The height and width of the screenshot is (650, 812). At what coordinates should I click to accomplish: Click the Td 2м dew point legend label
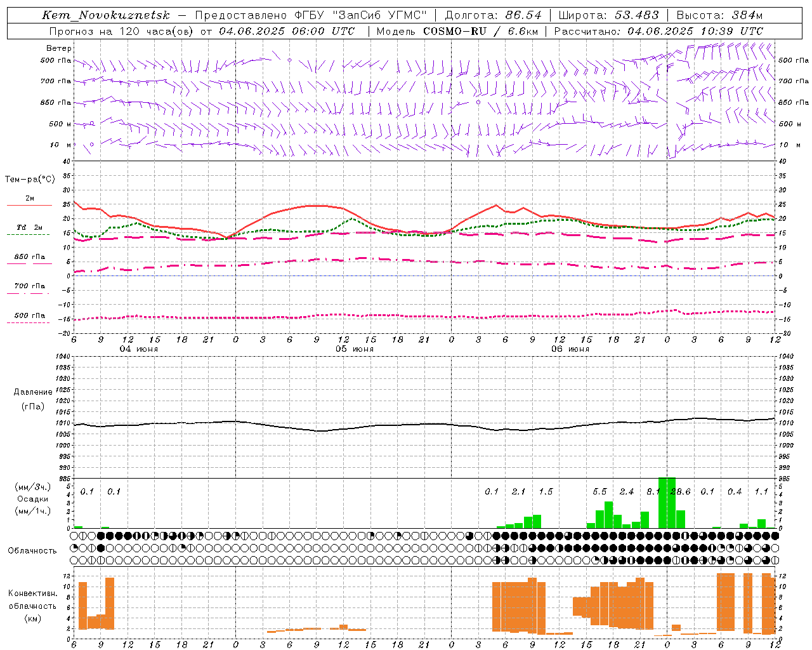(x=30, y=227)
